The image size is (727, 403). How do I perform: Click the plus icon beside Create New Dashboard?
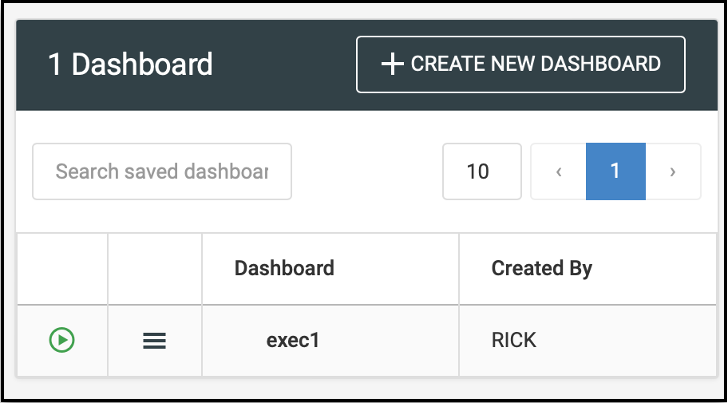click(392, 64)
